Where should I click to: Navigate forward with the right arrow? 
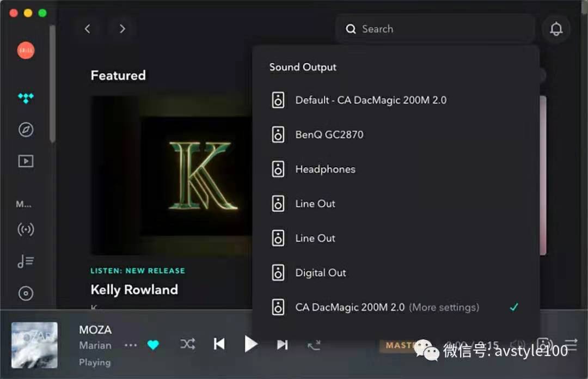tap(122, 29)
